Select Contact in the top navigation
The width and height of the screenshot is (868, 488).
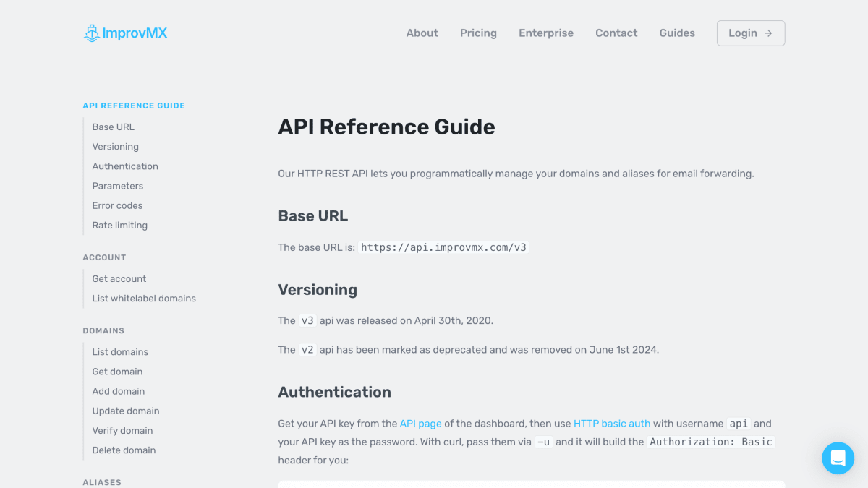click(616, 33)
